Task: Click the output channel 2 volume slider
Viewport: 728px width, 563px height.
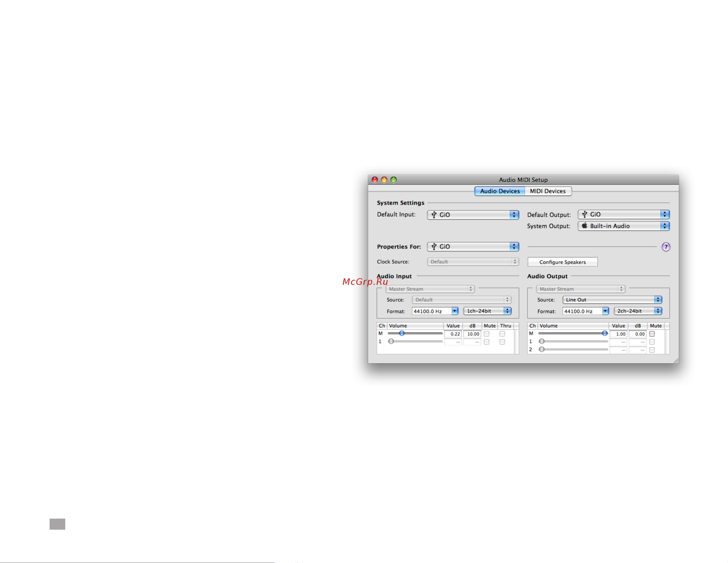Action: [x=573, y=349]
